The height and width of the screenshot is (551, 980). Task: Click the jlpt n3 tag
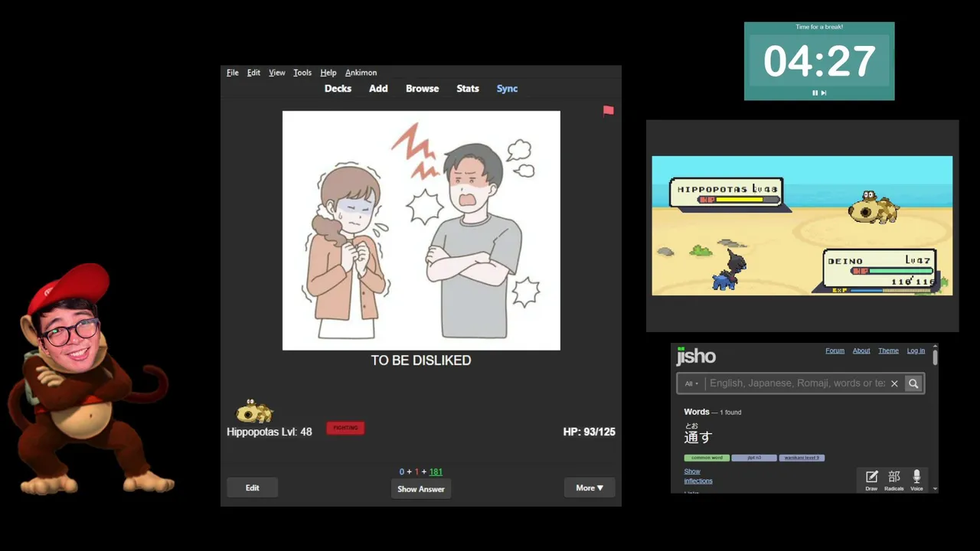754,458
